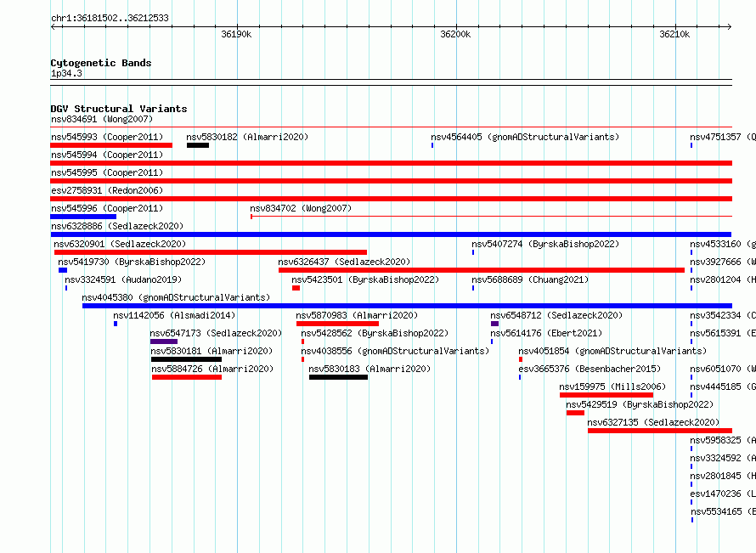Click the nsv545993 (Cooper2011) red variant bar

pyautogui.click(x=111, y=145)
